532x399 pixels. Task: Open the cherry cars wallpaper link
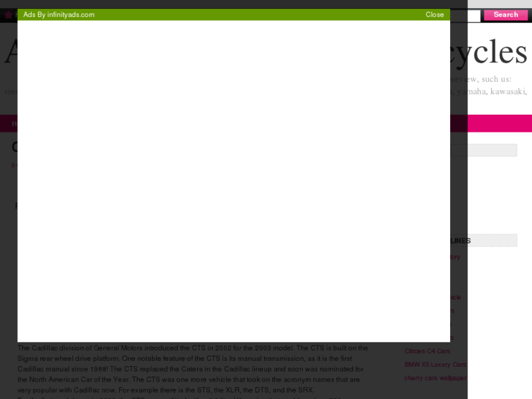click(x=435, y=378)
